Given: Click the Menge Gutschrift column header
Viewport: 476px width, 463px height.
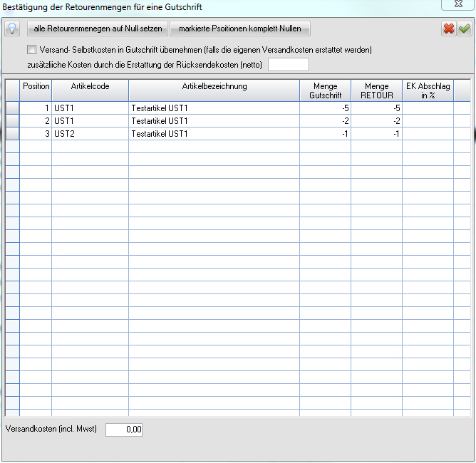Looking at the screenshot, I should (x=325, y=90).
